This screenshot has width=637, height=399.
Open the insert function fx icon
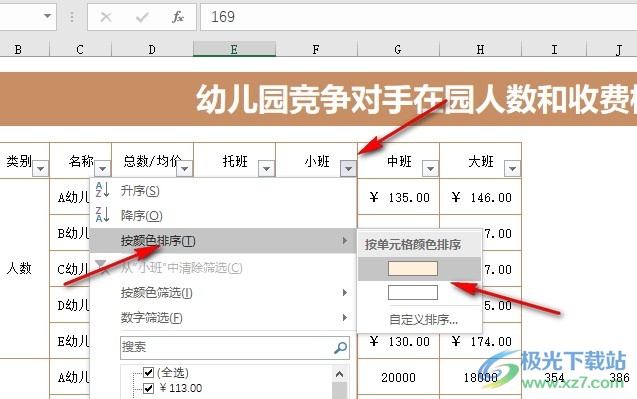point(178,17)
